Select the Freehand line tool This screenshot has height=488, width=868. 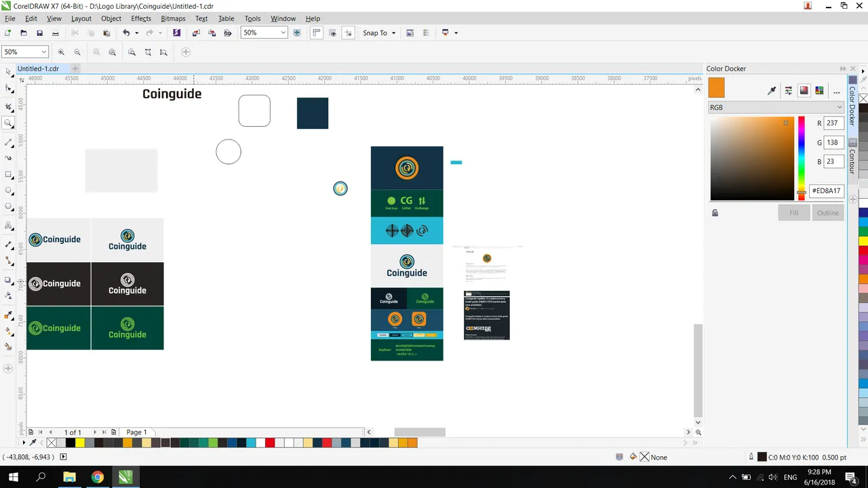8,142
